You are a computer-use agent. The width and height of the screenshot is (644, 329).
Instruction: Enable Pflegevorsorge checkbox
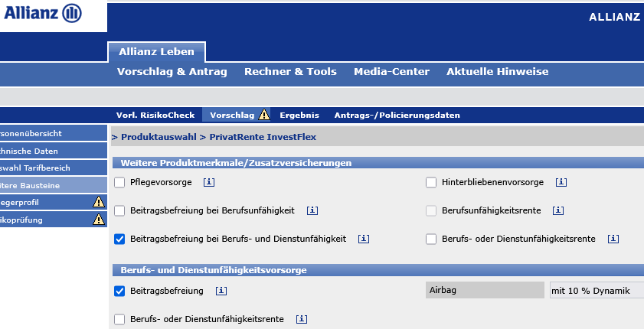[119, 183]
